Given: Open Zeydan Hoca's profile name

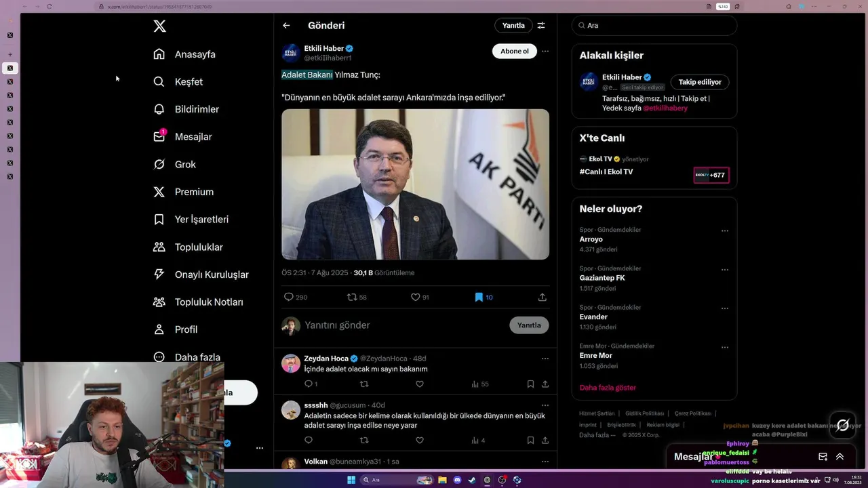Looking at the screenshot, I should [x=326, y=359].
